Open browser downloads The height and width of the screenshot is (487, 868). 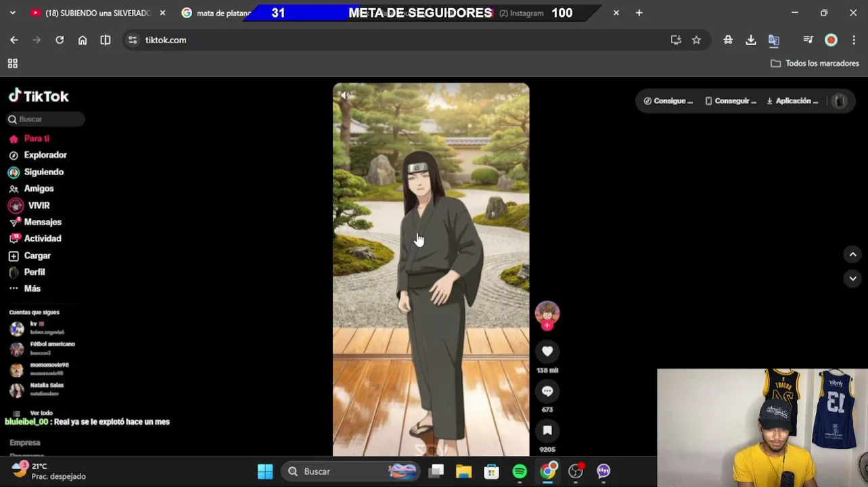[751, 40]
